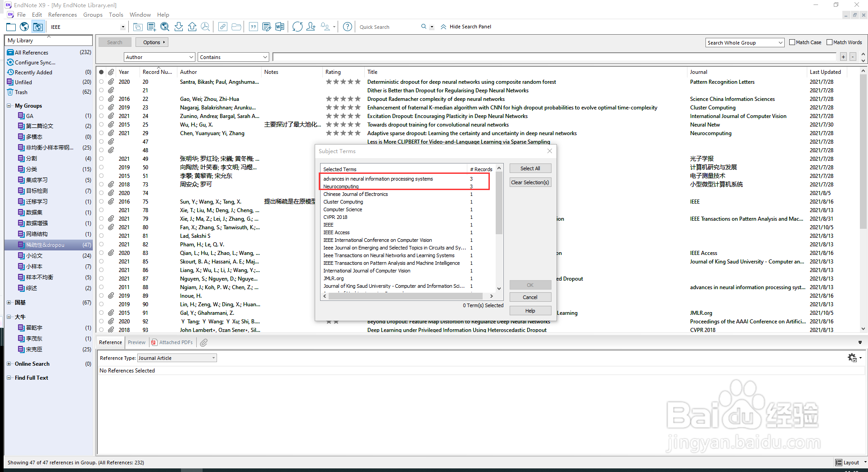The image size is (868, 472).
Task: Click the Clear Selection(s) button
Action: tap(530, 182)
